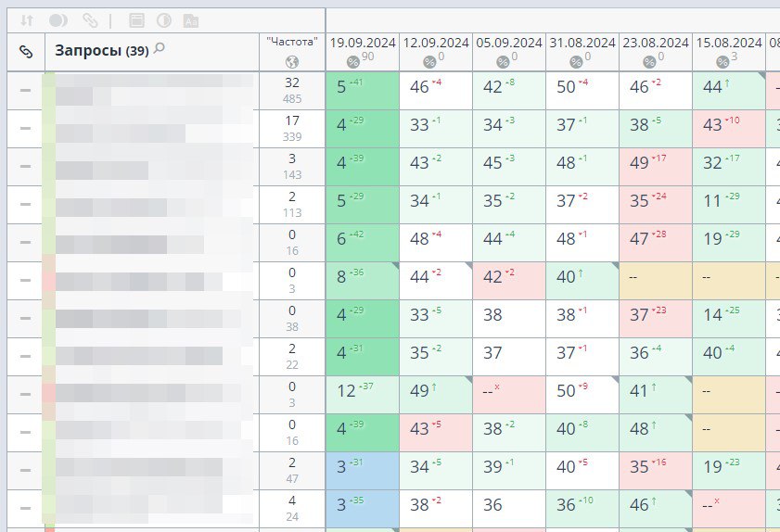This screenshot has width=780, height=532.
Task: Select the 19.09.2024 date column header
Action: tap(363, 43)
